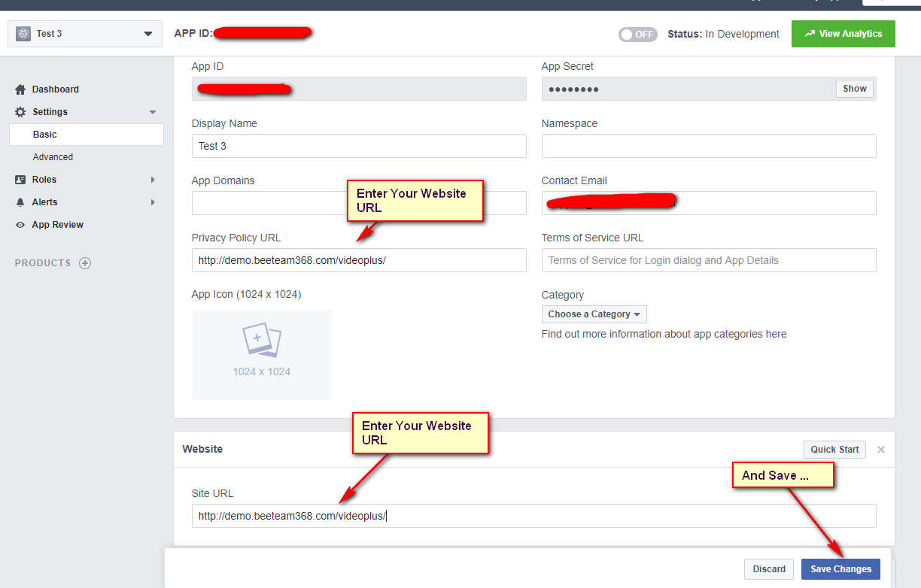
Task: Toggle the app status OFF switch
Action: 637,35
